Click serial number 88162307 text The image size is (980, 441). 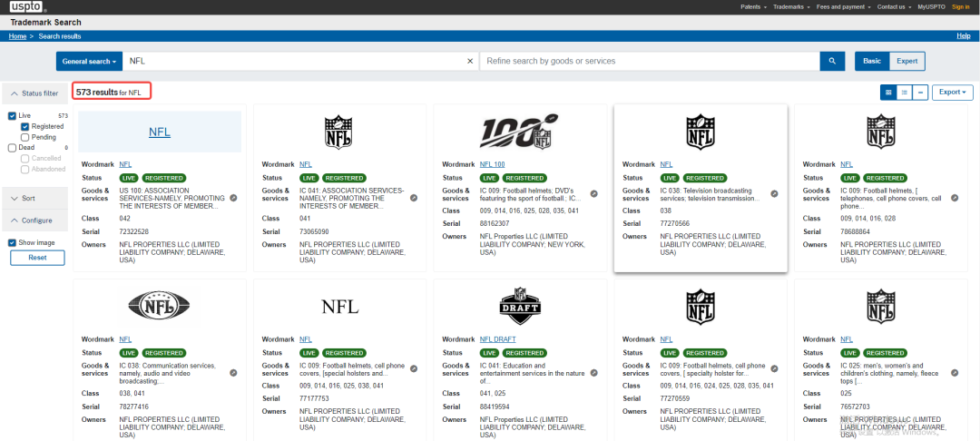tap(495, 223)
